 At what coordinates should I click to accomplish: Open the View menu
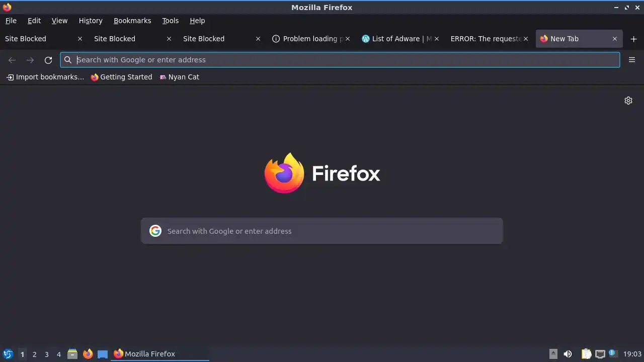click(59, 21)
